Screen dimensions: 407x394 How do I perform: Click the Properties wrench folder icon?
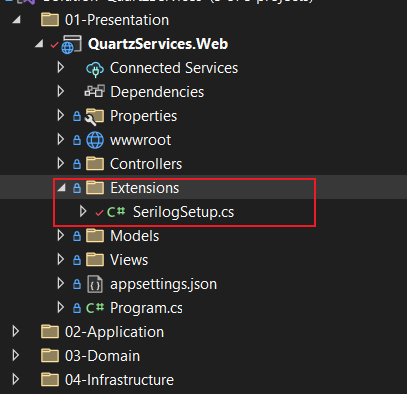[x=95, y=117]
